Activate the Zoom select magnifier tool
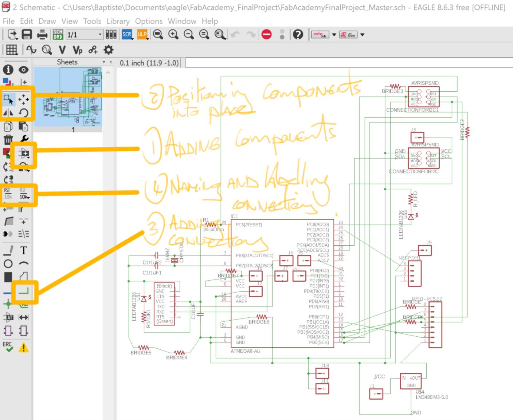 (x=220, y=35)
